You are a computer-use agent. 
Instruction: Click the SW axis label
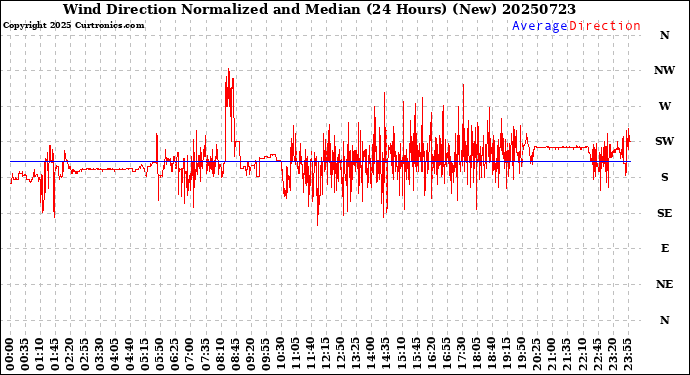[x=664, y=141]
